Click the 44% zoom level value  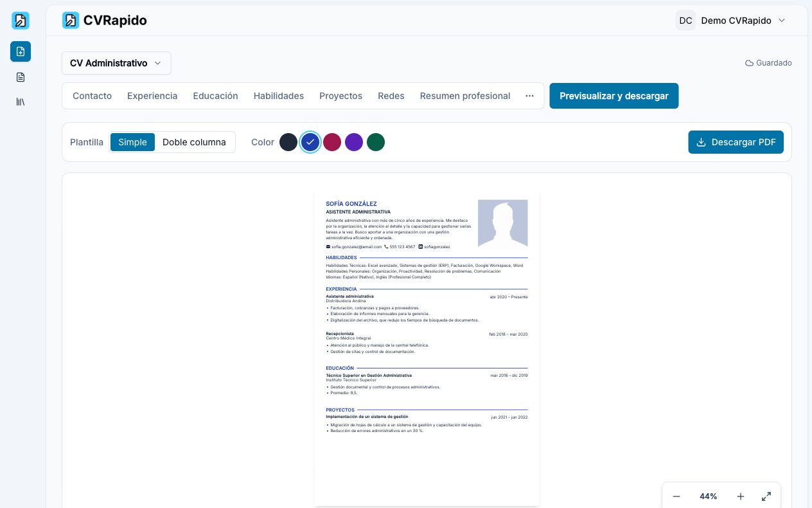pos(709,496)
